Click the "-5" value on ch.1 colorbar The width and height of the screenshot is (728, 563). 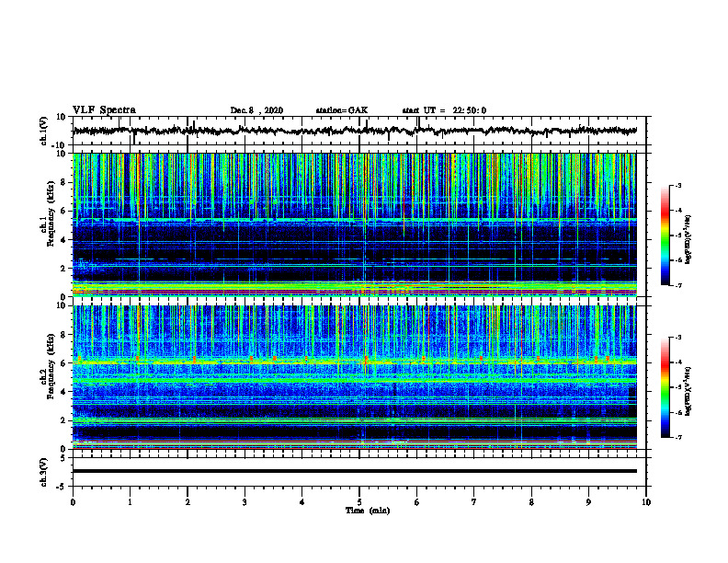[x=678, y=236]
